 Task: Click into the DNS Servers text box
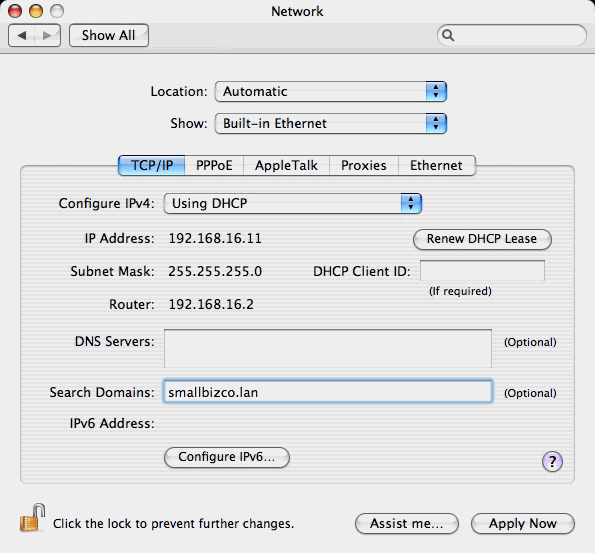pos(328,348)
